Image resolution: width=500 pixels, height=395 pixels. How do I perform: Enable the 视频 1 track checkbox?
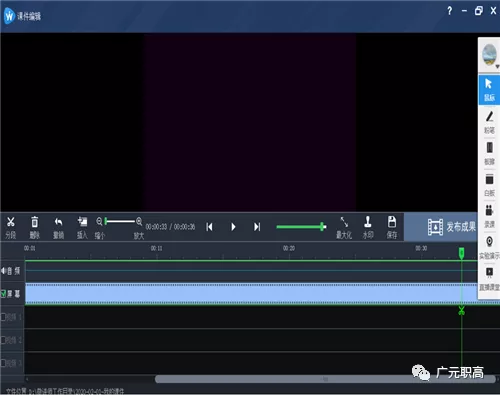(x=3, y=317)
